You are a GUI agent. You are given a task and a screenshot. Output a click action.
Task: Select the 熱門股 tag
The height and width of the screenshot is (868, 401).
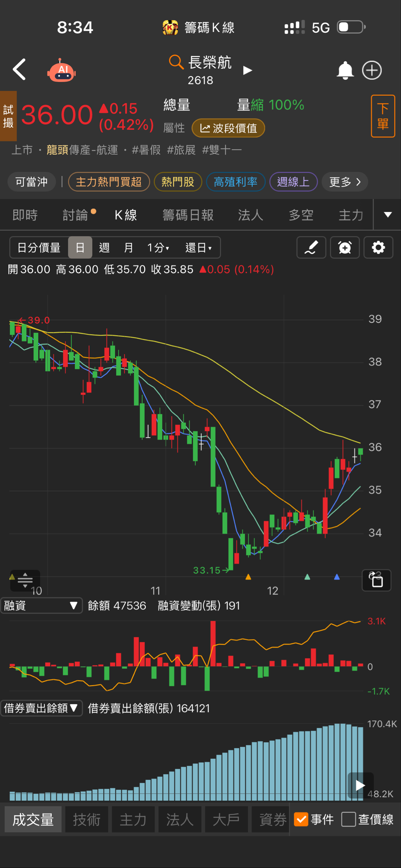(x=178, y=182)
